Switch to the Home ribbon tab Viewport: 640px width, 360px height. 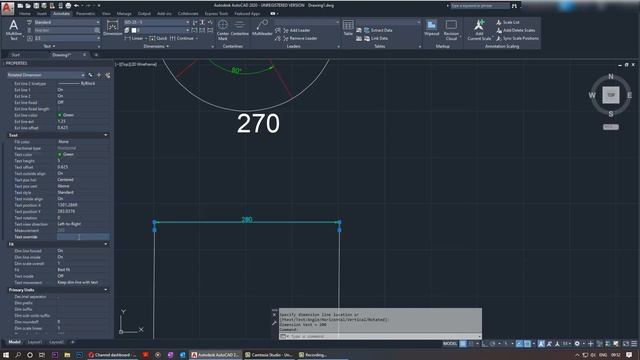pos(25,13)
